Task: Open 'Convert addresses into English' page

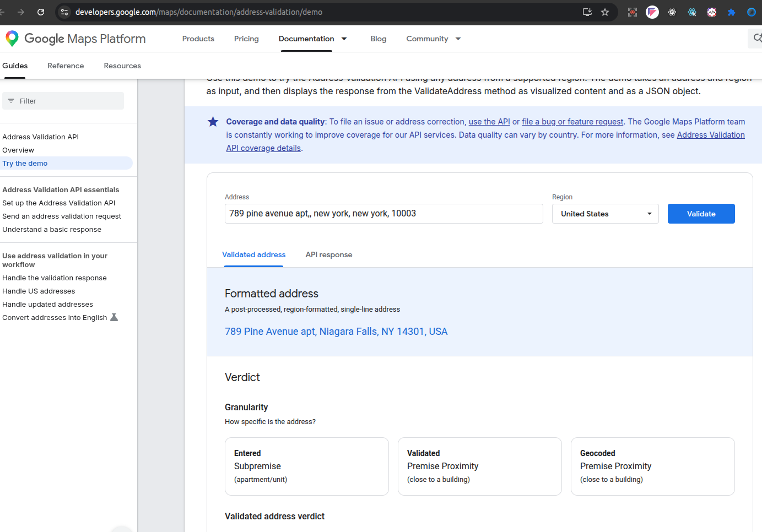Action: click(x=55, y=317)
